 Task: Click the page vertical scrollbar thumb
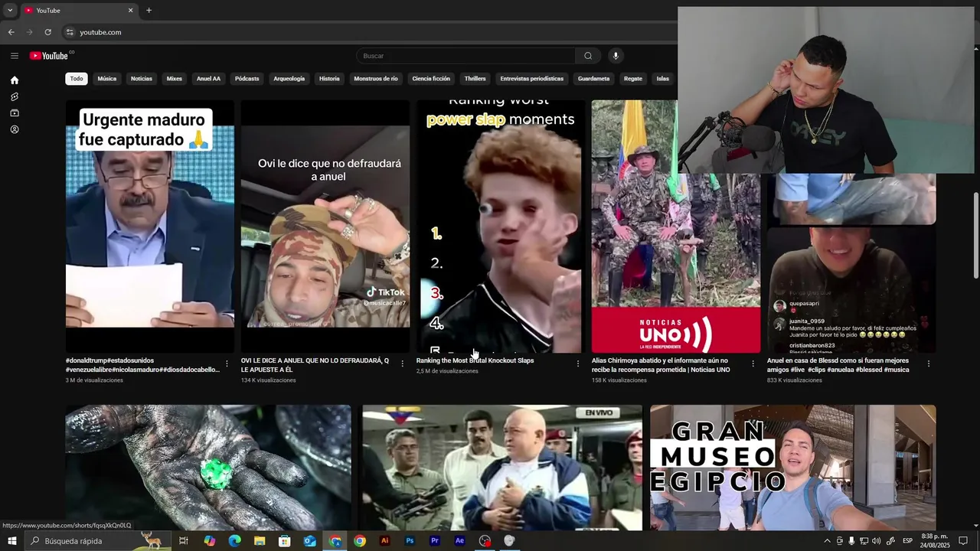975,236
